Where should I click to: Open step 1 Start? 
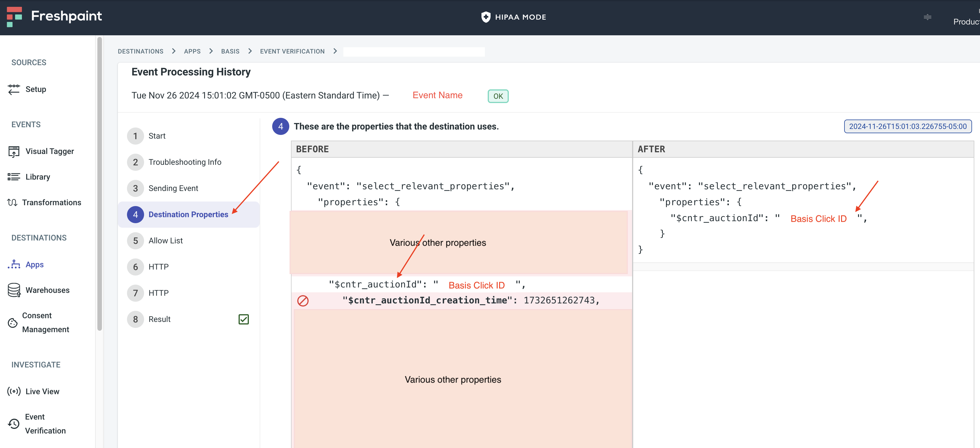tap(189, 136)
